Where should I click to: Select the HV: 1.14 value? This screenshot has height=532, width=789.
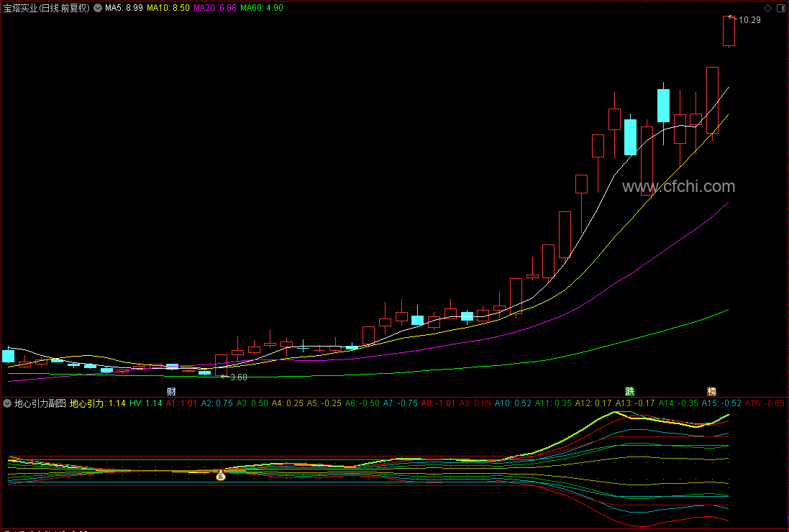point(145,403)
